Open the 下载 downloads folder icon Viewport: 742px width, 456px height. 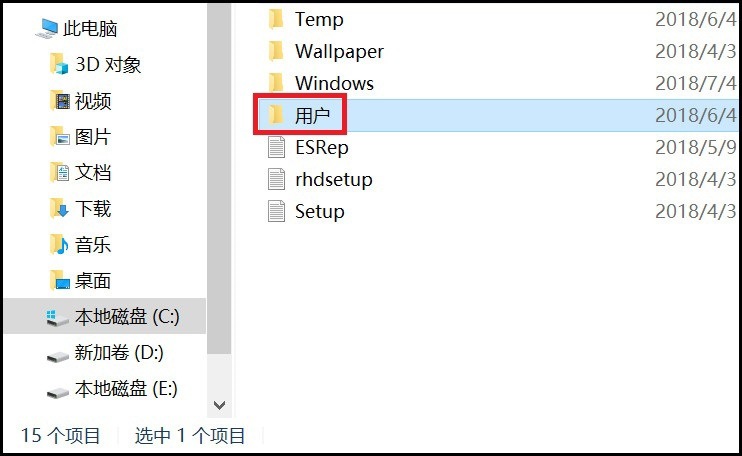pyautogui.click(x=60, y=208)
